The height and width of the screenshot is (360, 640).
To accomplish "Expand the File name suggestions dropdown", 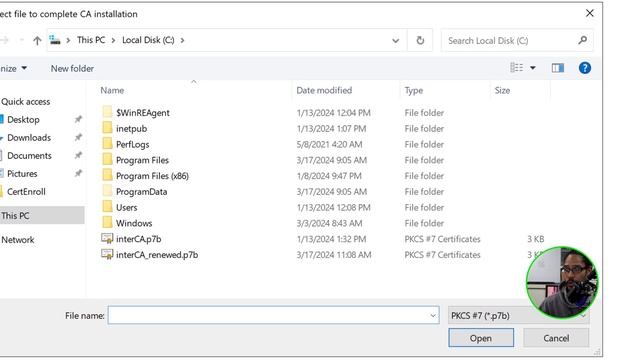I will (x=433, y=316).
